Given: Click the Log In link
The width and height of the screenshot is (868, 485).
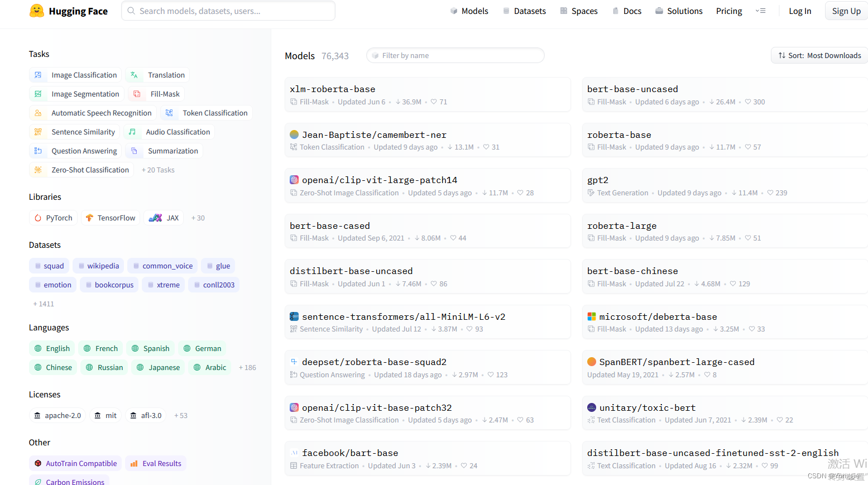Looking at the screenshot, I should click(800, 11).
